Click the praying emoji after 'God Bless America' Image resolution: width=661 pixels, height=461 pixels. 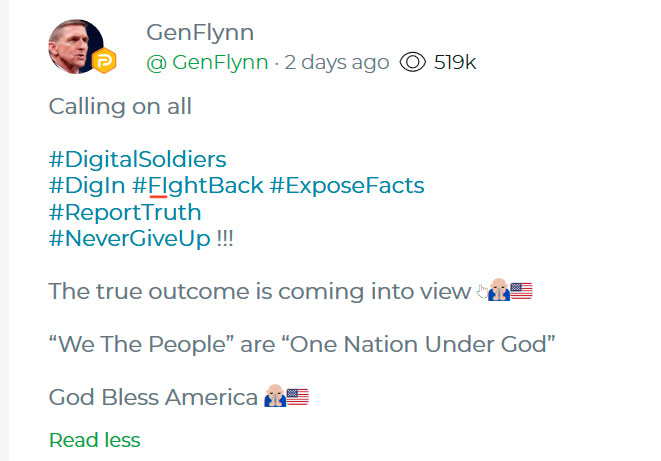click(274, 398)
